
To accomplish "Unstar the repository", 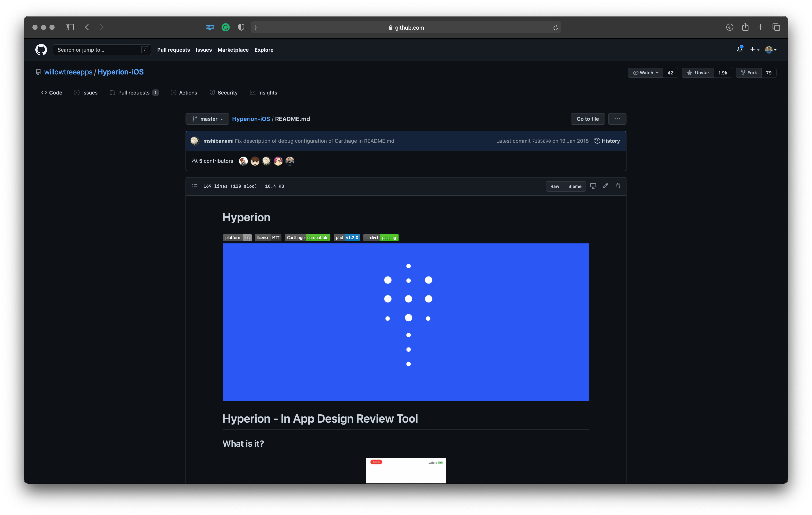I will click(698, 73).
